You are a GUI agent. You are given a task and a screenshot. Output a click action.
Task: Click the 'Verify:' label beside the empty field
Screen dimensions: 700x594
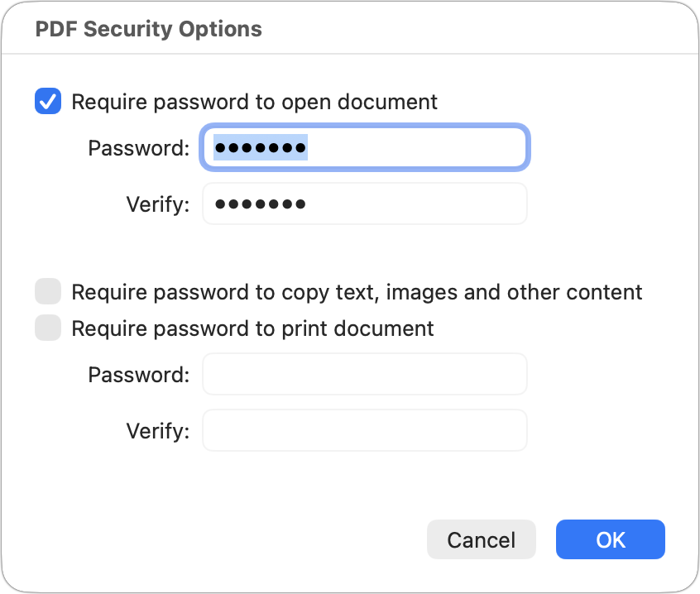[x=158, y=432]
